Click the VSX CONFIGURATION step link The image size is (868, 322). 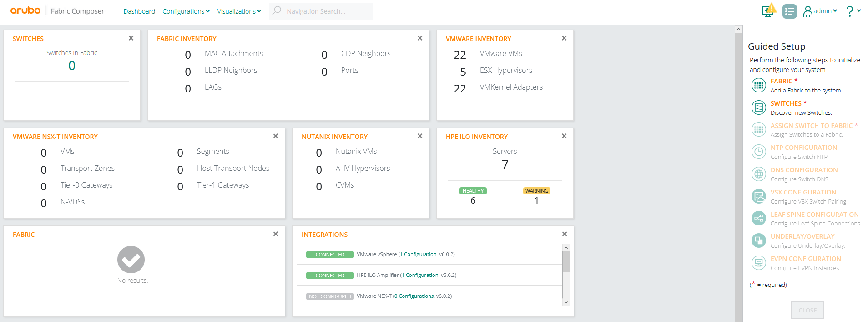pyautogui.click(x=803, y=192)
